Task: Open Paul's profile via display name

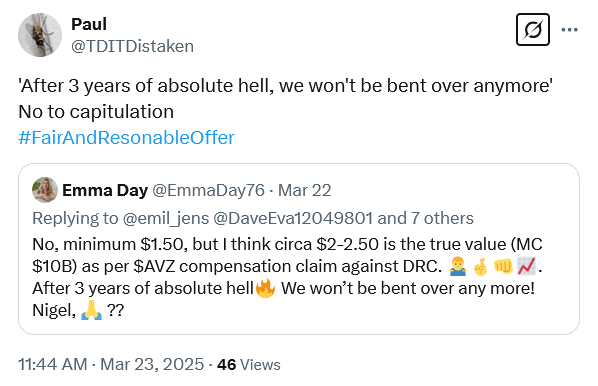Action: click(x=89, y=24)
